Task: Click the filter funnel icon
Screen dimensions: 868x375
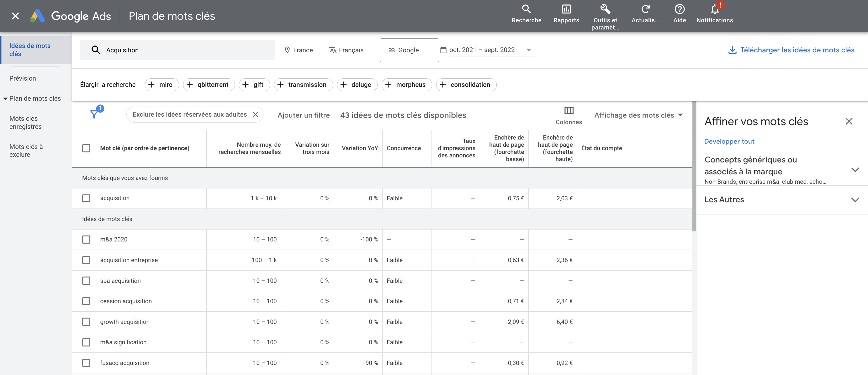Action: pos(94,114)
